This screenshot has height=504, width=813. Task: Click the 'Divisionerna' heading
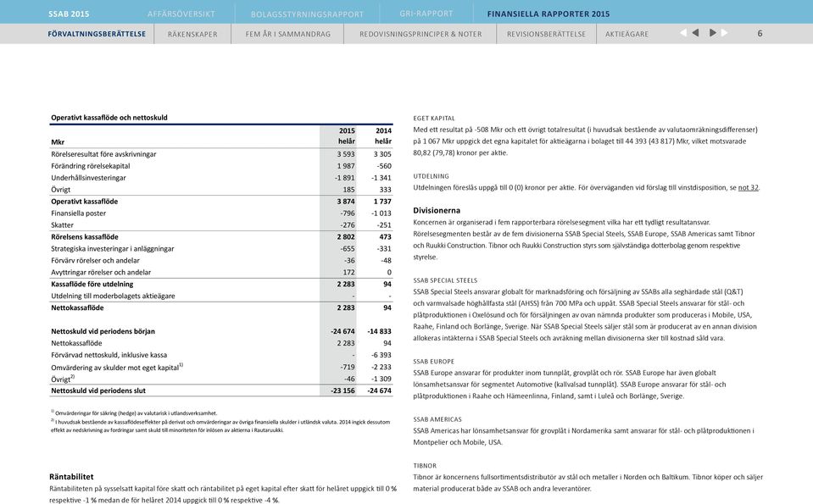(x=437, y=210)
